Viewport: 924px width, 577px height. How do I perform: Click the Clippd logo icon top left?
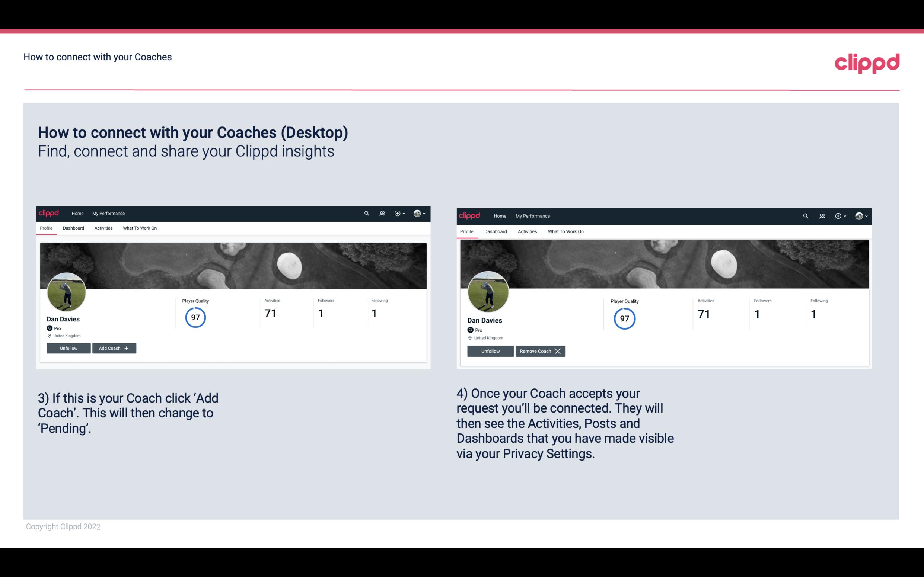[51, 213]
